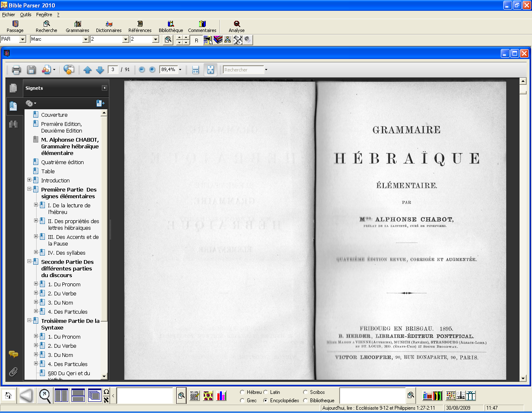The image size is (532, 413).
Task: Open the comments panel
Action: click(13, 354)
